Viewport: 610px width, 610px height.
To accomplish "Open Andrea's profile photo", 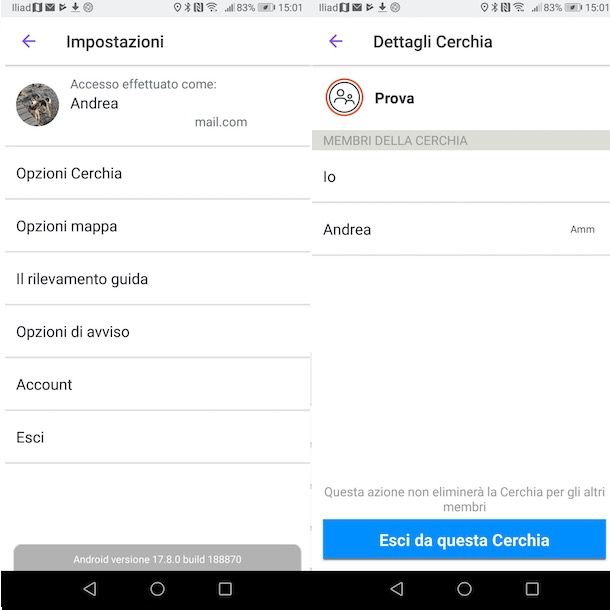I will point(37,105).
